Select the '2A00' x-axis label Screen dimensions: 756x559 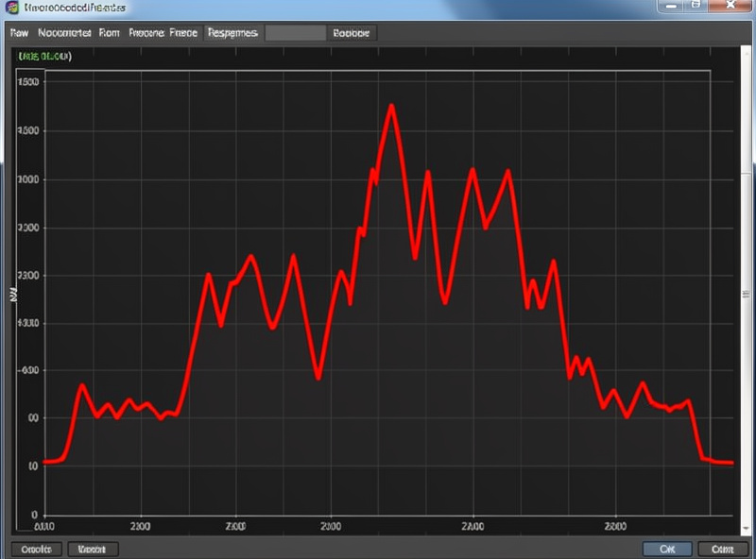(x=472, y=526)
